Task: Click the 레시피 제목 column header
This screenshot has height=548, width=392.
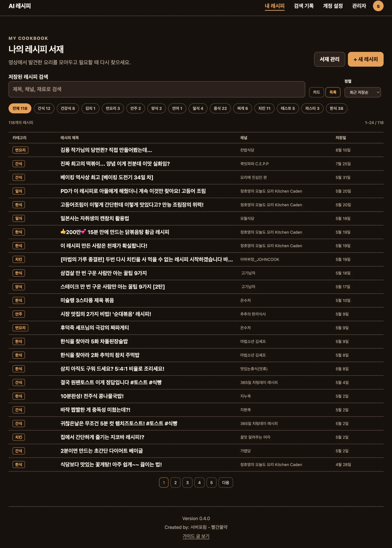Action: (x=69, y=138)
